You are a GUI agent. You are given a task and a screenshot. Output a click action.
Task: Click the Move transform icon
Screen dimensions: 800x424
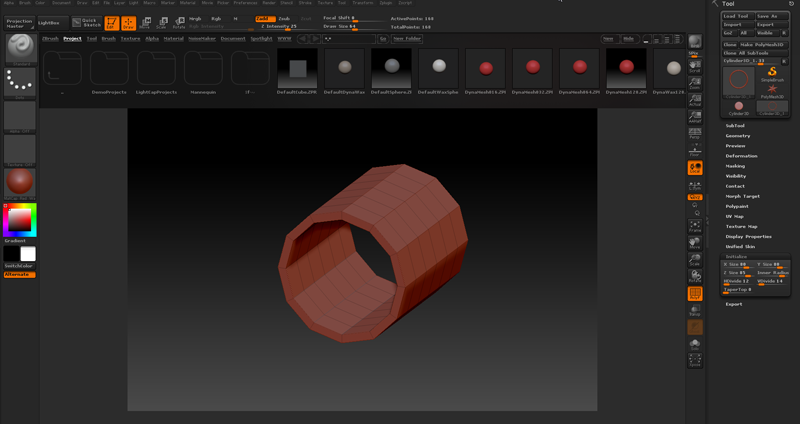pyautogui.click(x=147, y=22)
